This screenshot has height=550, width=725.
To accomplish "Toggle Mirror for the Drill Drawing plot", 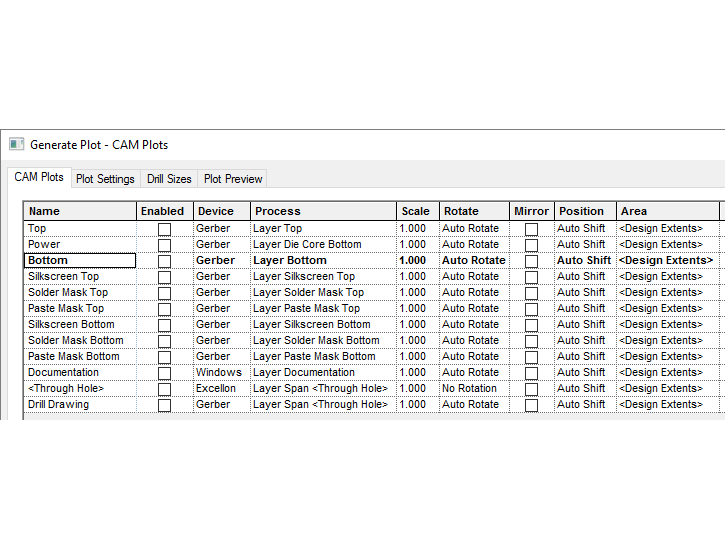I will [x=531, y=405].
